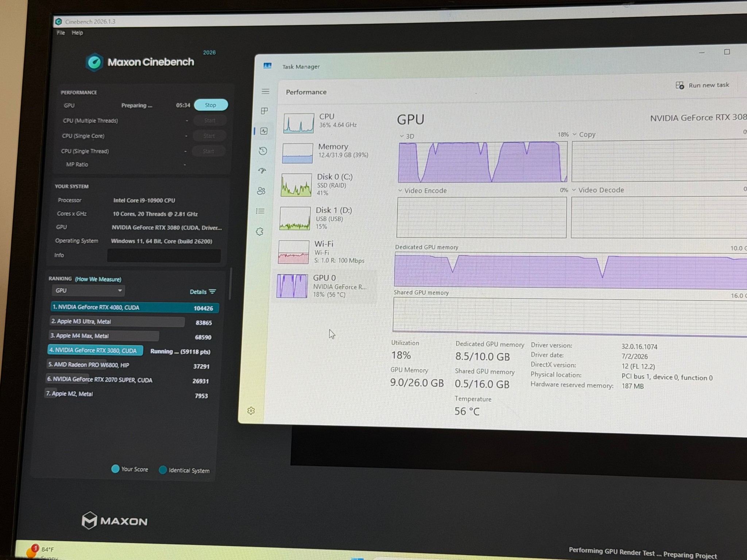This screenshot has width=747, height=560.
Task: Open the How We Measure link
Action: (x=98, y=279)
